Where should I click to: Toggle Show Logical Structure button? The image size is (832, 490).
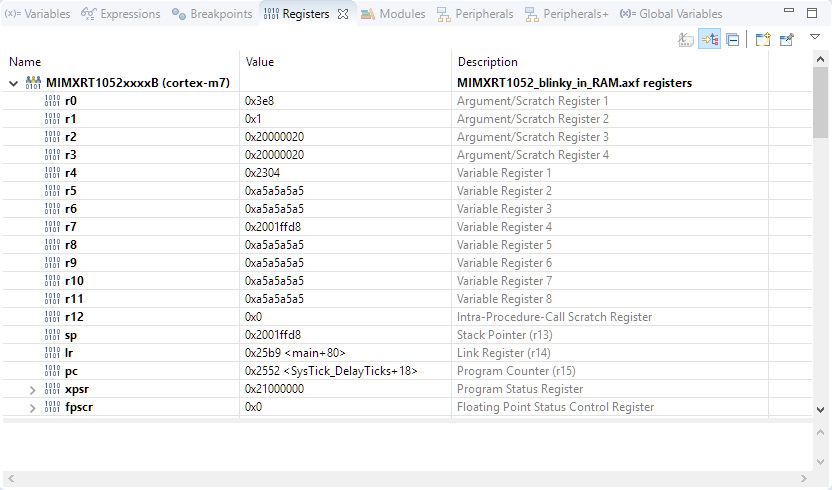tap(709, 39)
